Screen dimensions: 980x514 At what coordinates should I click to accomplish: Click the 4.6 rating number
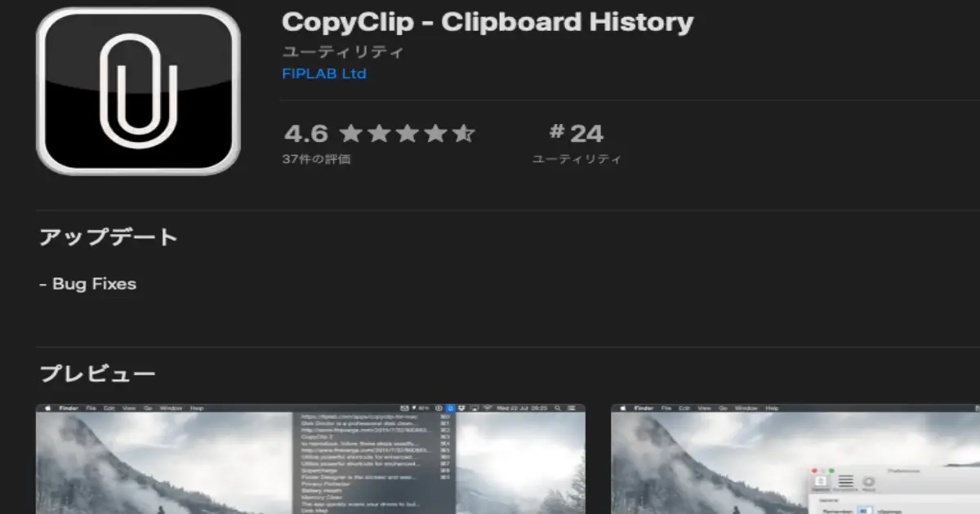[x=306, y=133]
